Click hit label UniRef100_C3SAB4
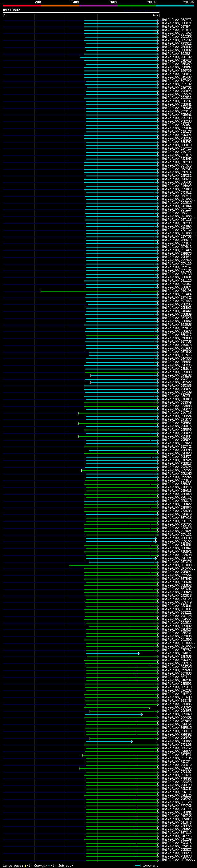Image resolution: width=197 pixels, height=868 pixels. [x=177, y=125]
